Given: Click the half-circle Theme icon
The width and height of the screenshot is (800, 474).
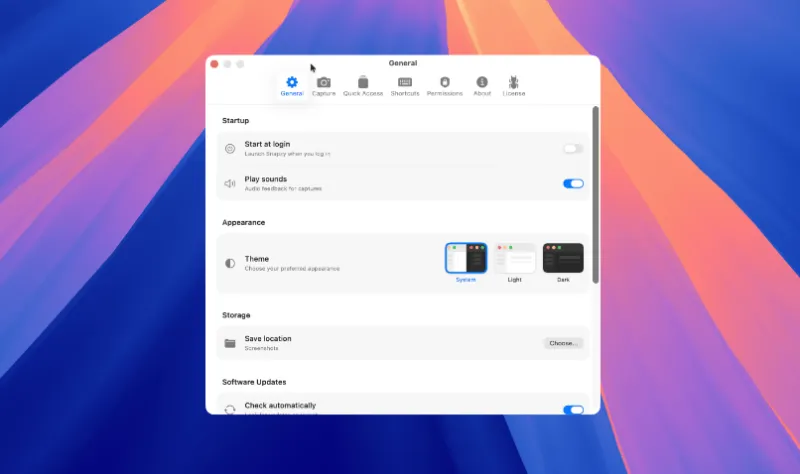Looking at the screenshot, I should coord(230,263).
